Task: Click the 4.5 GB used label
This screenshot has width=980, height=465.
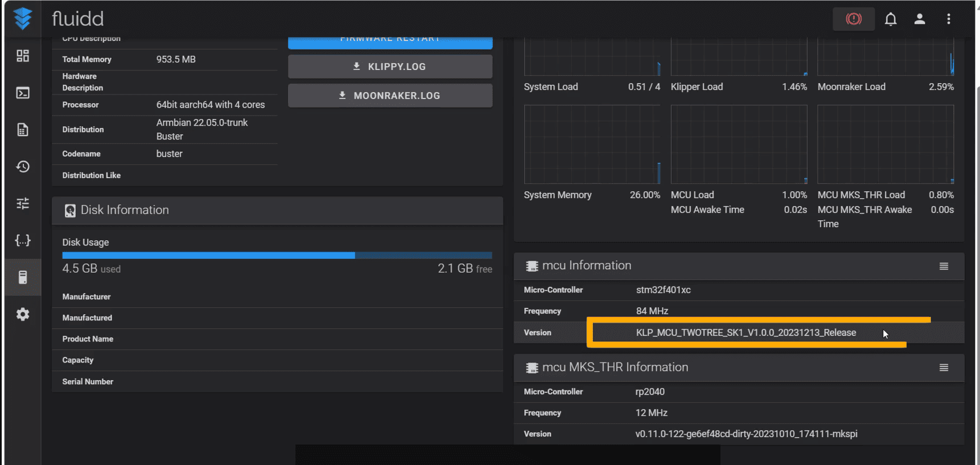Action: 91,269
